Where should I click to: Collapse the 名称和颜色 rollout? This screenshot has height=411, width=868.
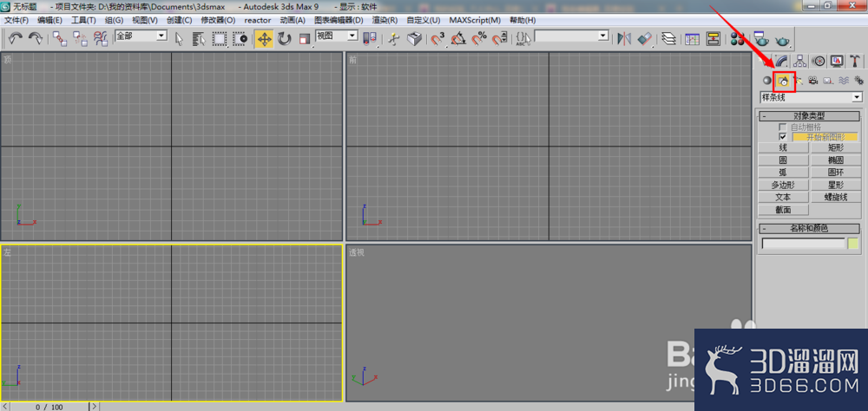click(x=809, y=228)
